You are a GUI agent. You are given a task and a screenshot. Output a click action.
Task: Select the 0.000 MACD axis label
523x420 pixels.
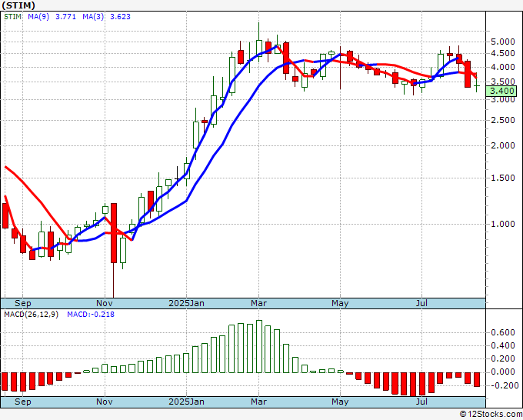tap(503, 372)
